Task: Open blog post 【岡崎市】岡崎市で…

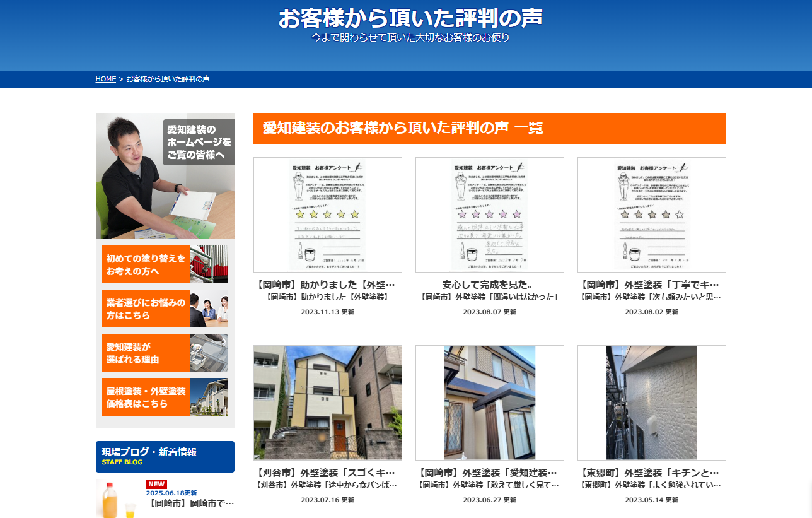Action: click(x=190, y=503)
